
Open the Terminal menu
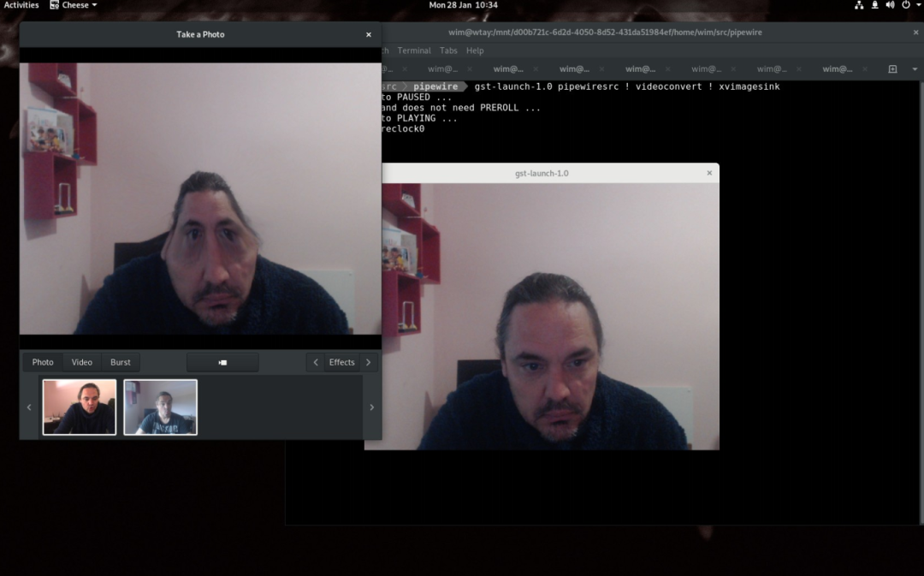click(414, 50)
